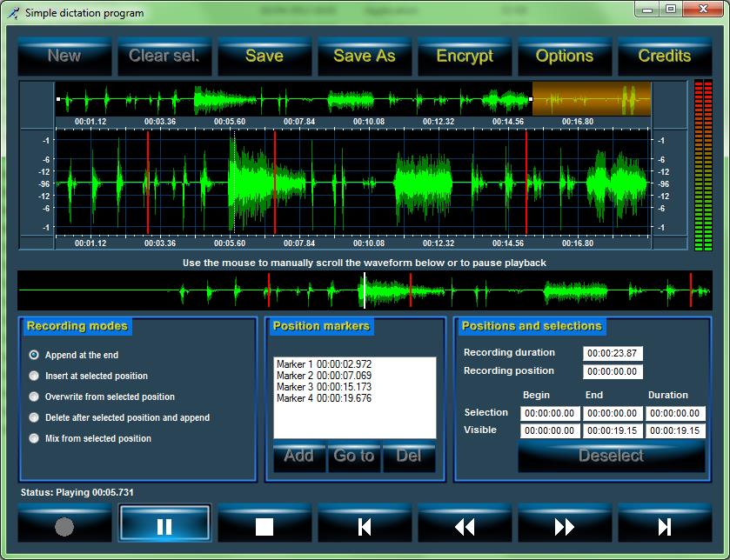Click the Recording position time field
Image resolution: width=730 pixels, height=560 pixels.
pos(613,372)
